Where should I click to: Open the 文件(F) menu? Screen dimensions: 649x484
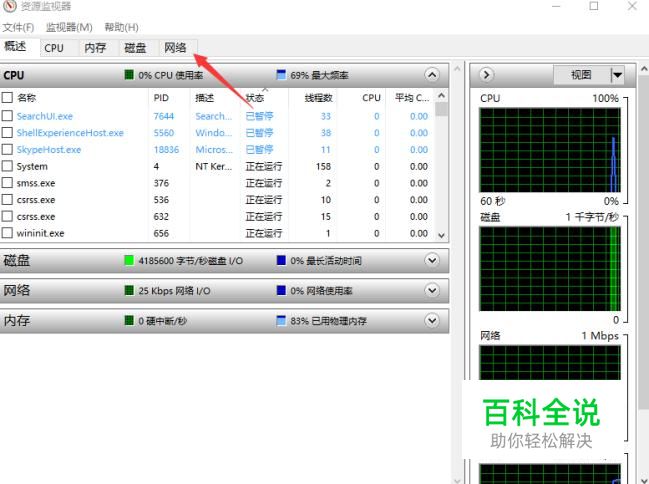[18, 27]
